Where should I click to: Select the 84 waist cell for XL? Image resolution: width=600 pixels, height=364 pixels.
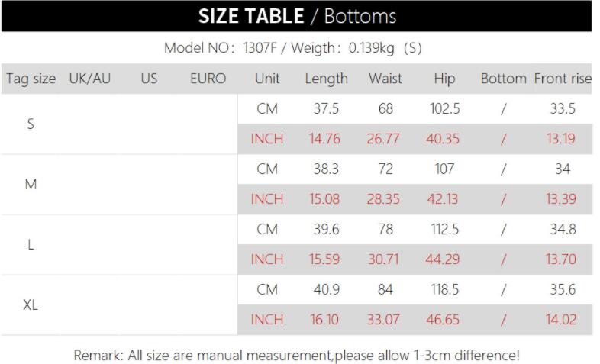pyautogui.click(x=385, y=290)
